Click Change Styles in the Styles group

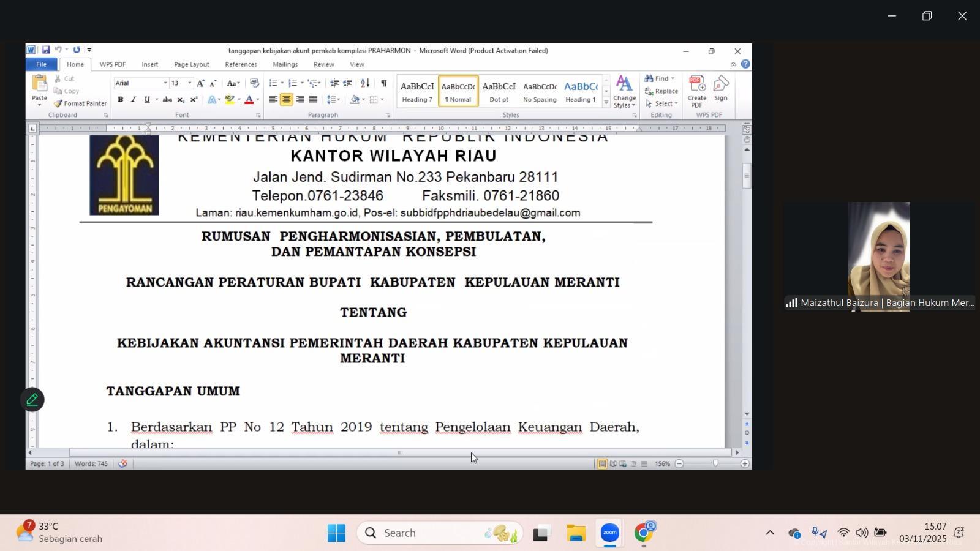624,93
